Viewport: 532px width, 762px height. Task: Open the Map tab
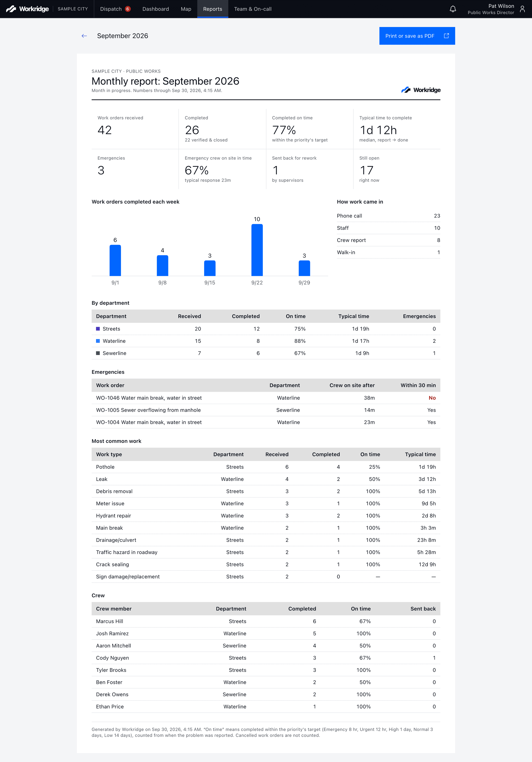[186, 9]
